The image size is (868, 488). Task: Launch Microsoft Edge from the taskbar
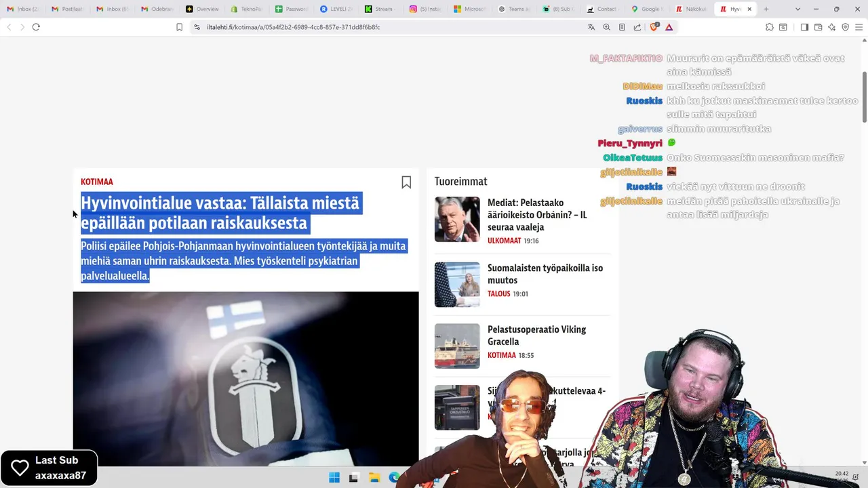394,477
